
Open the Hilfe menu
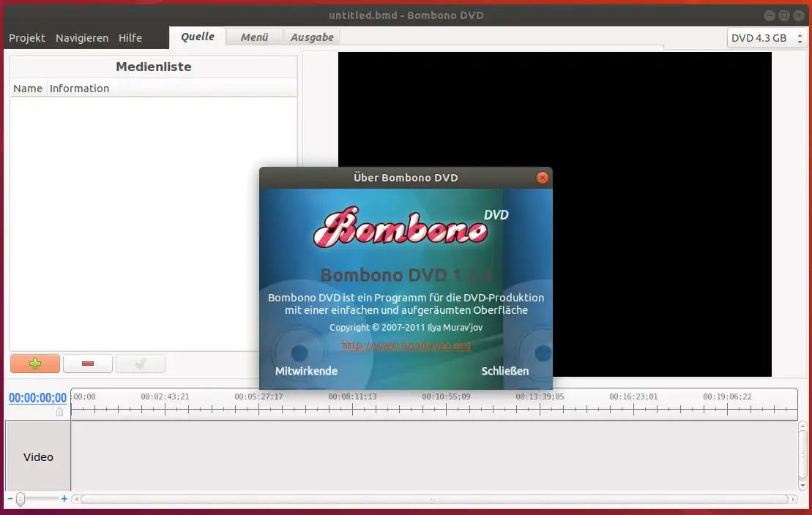(x=130, y=38)
